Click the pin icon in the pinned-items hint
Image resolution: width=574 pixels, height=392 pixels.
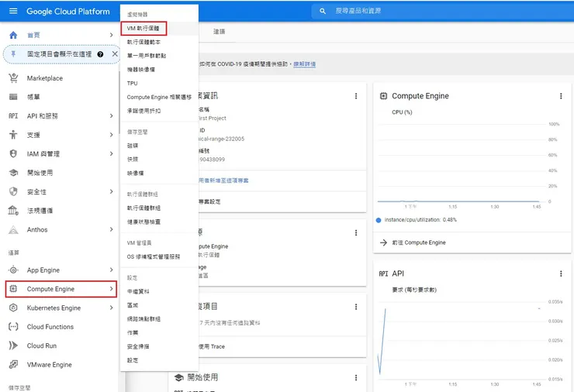point(13,54)
